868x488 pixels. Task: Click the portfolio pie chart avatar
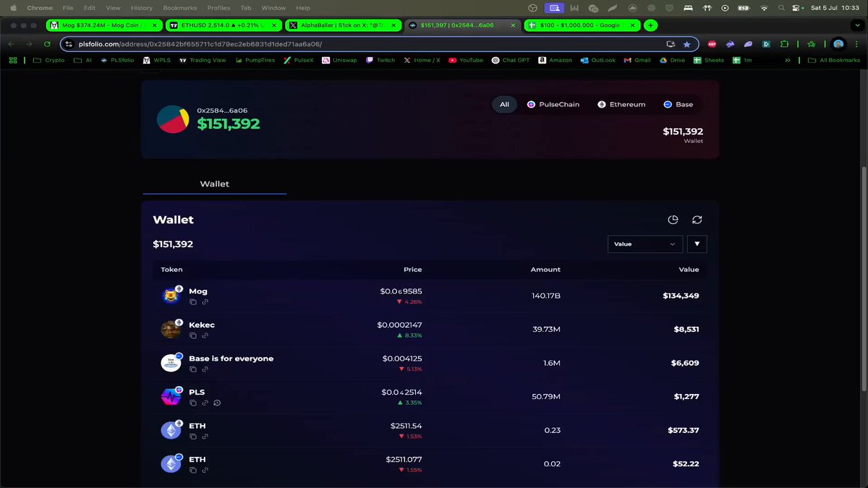173,119
